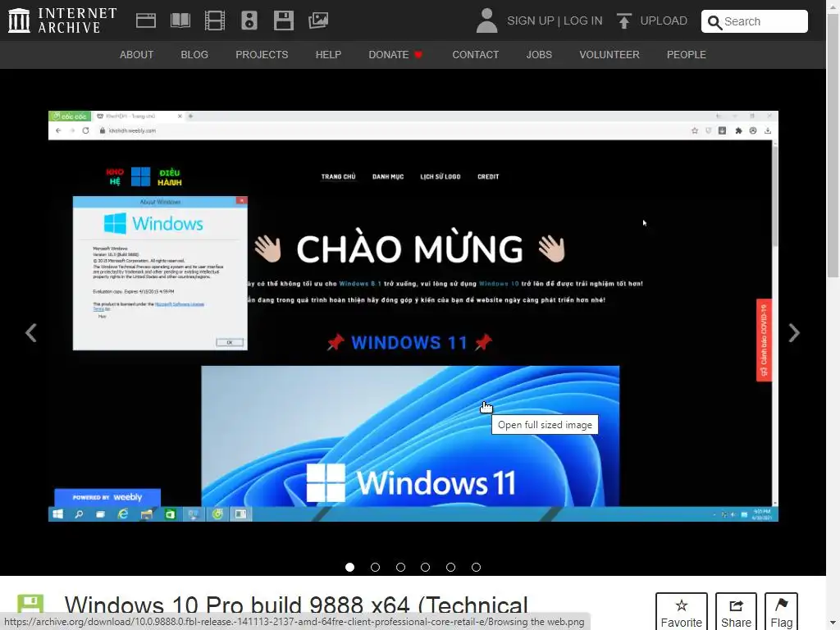
Task: Click the Donate heart icon
Action: (418, 55)
